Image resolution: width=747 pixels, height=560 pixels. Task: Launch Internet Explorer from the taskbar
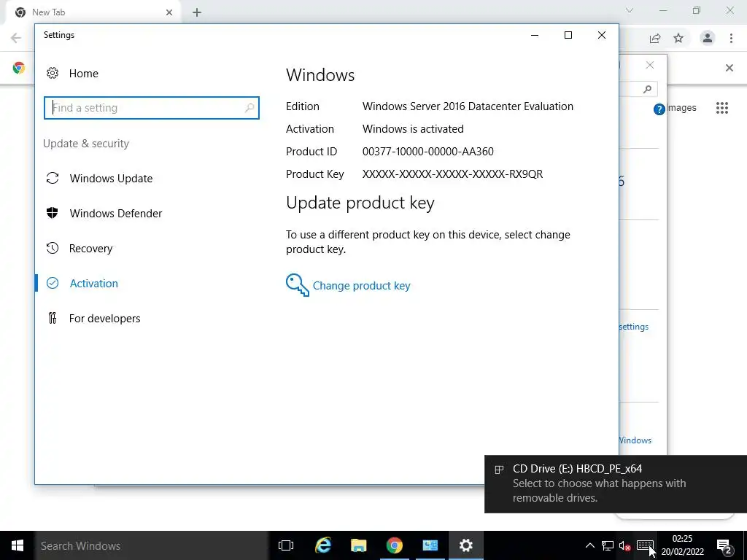tap(323, 545)
